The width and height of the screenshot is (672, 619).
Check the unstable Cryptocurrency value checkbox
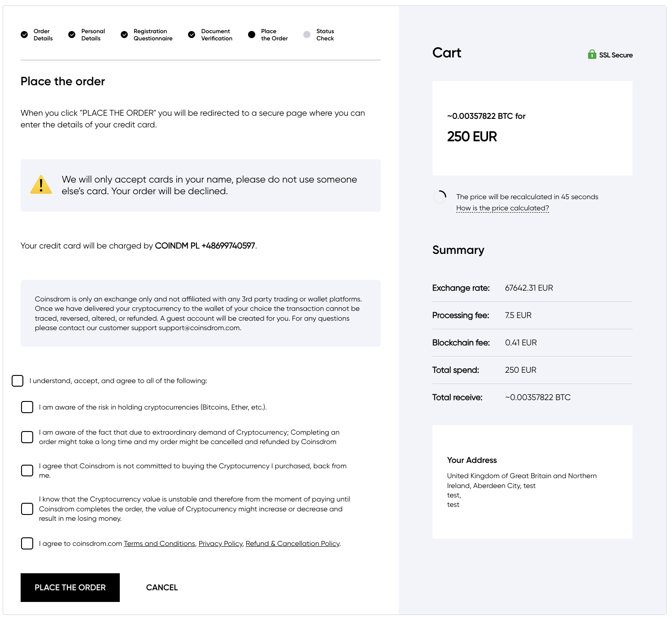27,509
